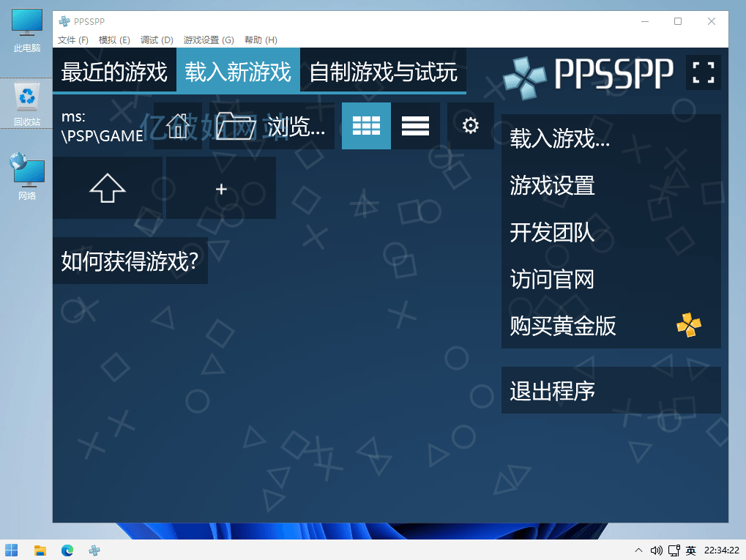
Task: Open File Explorer from taskbar
Action: (40, 550)
